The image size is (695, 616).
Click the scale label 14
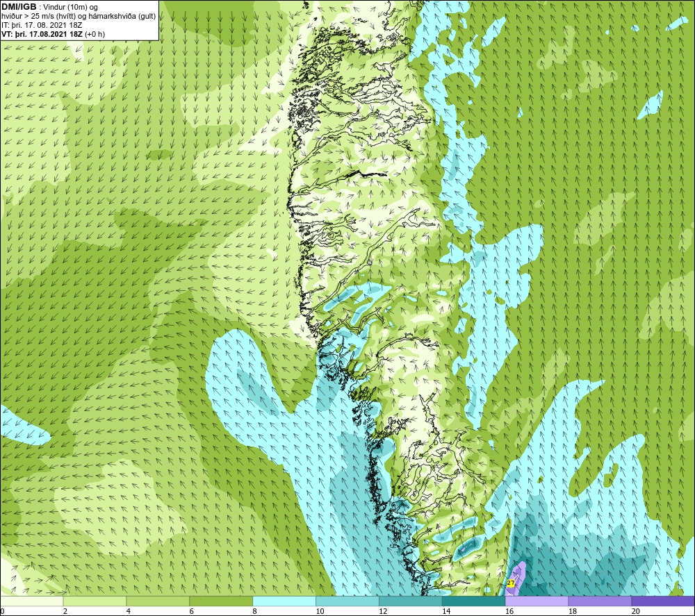446,612
